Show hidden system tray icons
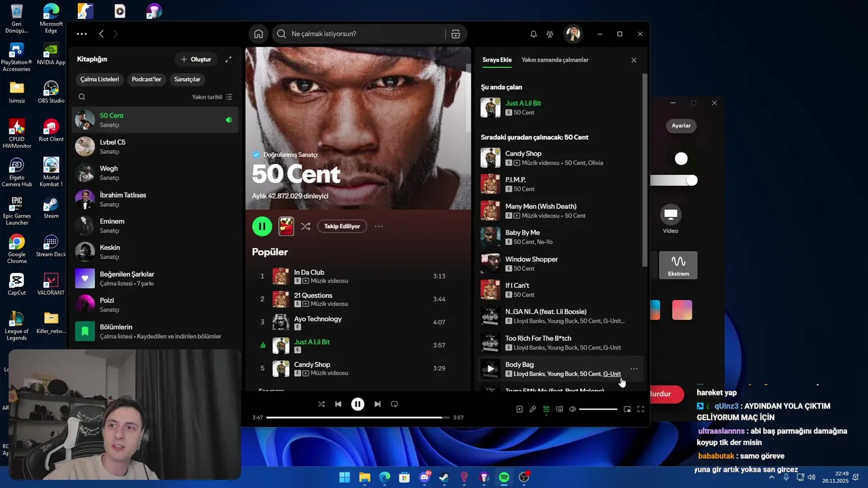Viewport: 868px width, 488px height. (771, 477)
